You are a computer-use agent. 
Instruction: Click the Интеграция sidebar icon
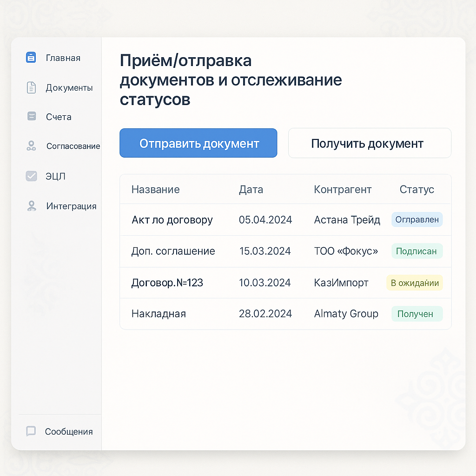tap(32, 206)
